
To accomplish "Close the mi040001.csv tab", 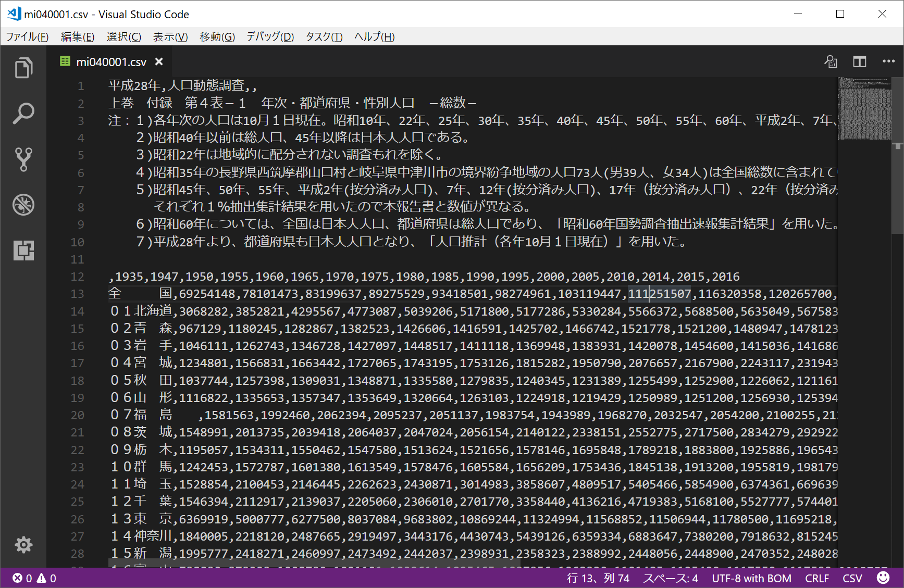I will (159, 62).
